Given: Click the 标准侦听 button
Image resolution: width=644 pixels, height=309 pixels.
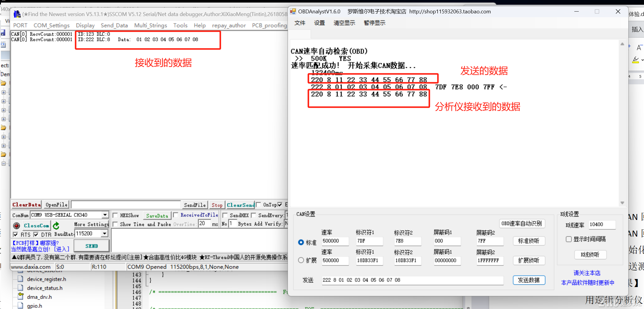Looking at the screenshot, I should pos(528,241).
